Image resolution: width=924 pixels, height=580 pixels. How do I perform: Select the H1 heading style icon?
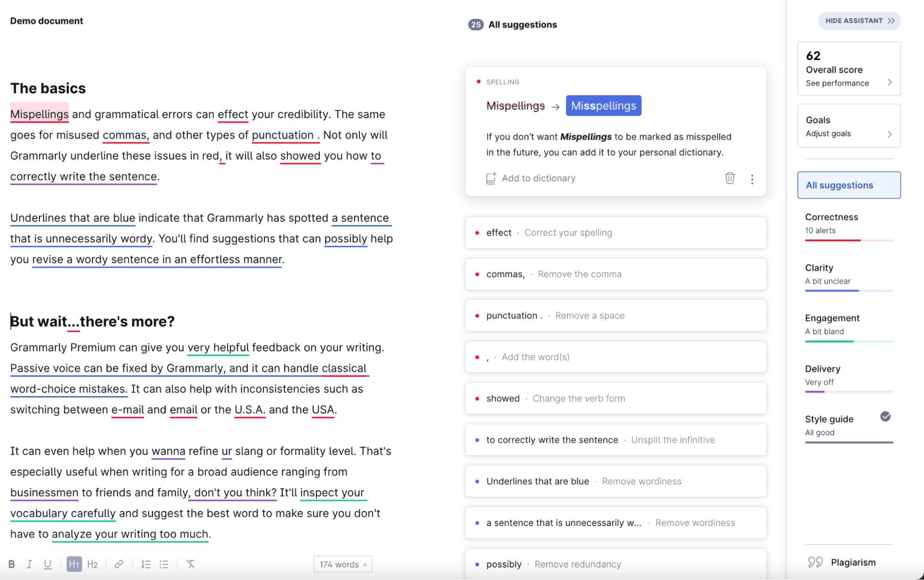(74, 563)
